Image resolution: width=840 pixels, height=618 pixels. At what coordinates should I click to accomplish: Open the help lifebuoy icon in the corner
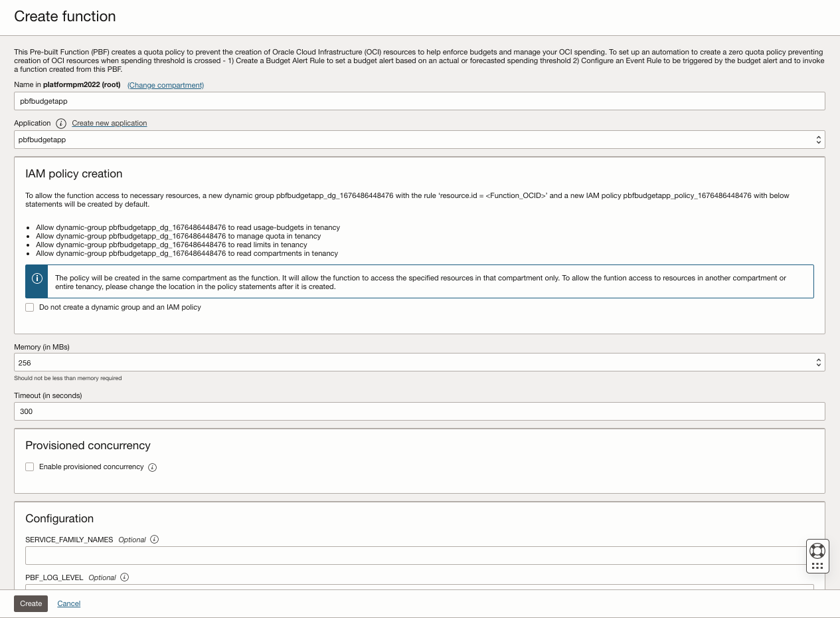(817, 551)
